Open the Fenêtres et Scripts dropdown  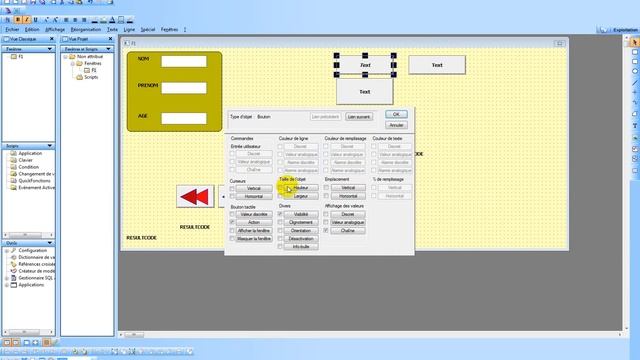109,49
